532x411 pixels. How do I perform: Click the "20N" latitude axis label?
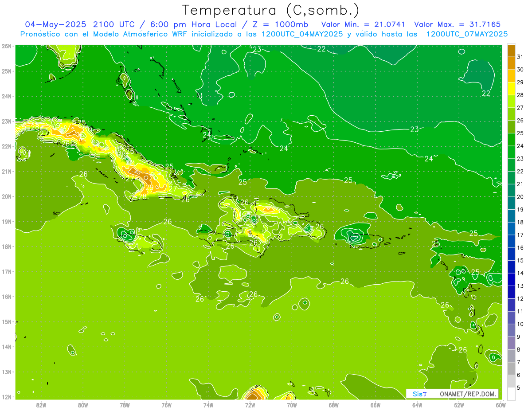[7, 196]
